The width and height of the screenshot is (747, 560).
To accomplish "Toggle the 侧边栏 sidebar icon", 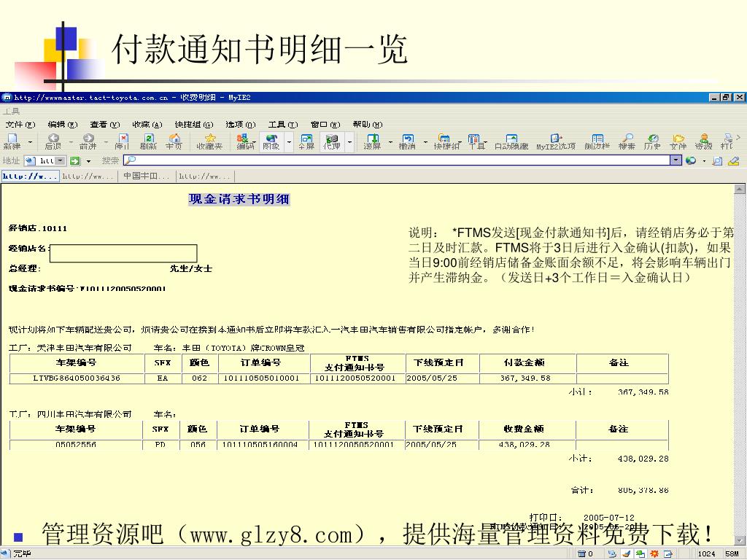I will [597, 141].
